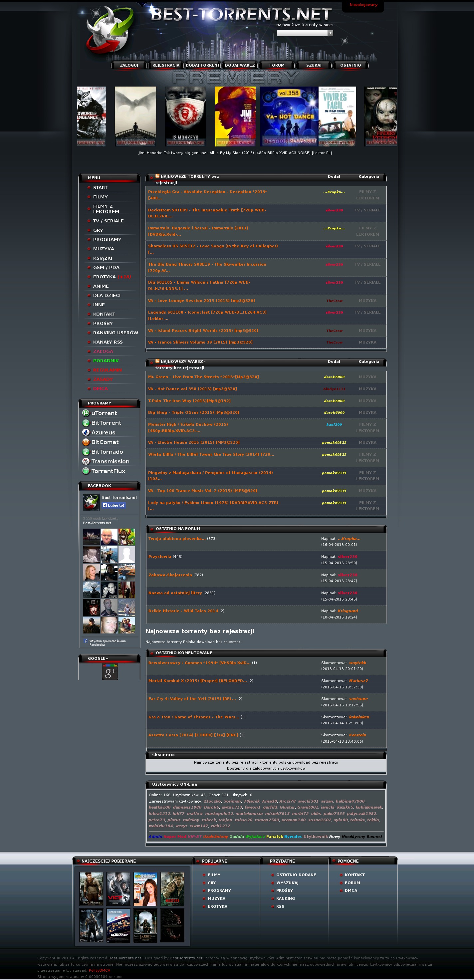Open commented torrent 'Far Cry 4: Valley of the Yeti'

192,698
